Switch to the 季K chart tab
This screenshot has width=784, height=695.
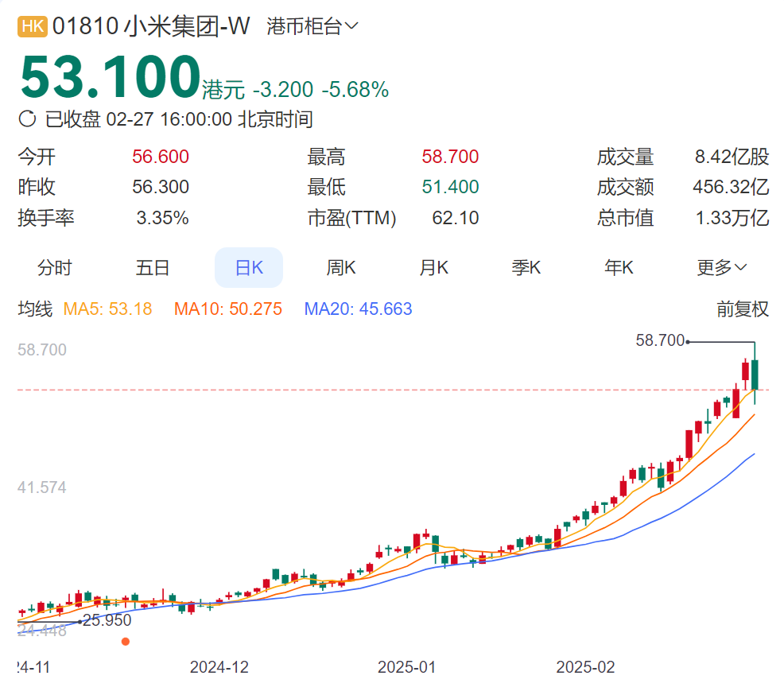(526, 268)
